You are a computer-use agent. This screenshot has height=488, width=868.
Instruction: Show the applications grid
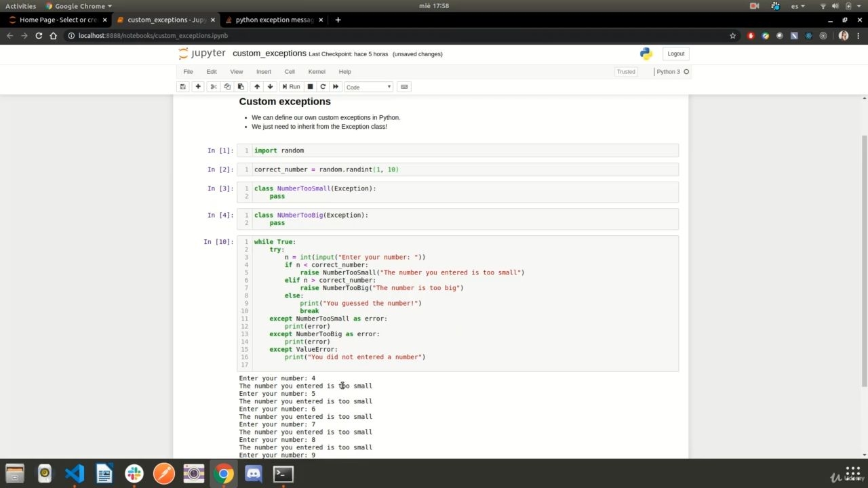pyautogui.click(x=852, y=473)
